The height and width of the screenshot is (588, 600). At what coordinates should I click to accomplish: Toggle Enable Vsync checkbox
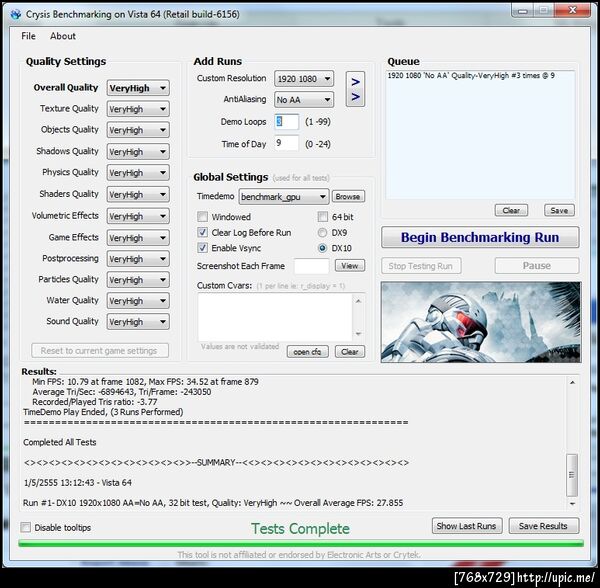click(x=202, y=248)
